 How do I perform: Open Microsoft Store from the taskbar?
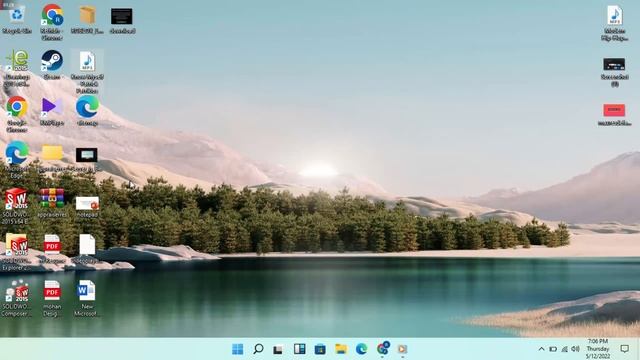pos(320,349)
